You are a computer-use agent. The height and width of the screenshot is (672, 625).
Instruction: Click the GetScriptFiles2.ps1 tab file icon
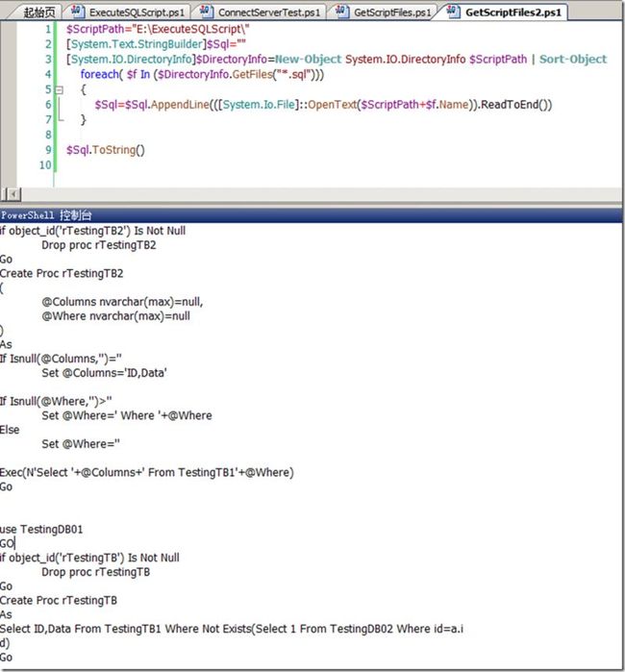coord(453,12)
